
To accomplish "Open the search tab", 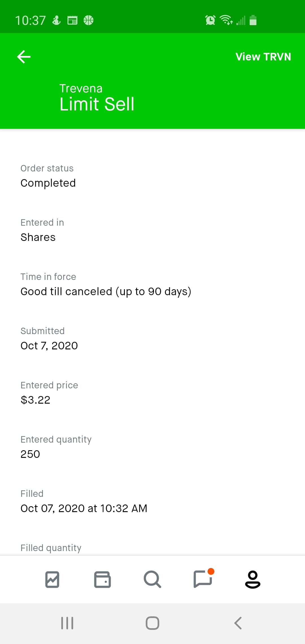I will tap(152, 579).
